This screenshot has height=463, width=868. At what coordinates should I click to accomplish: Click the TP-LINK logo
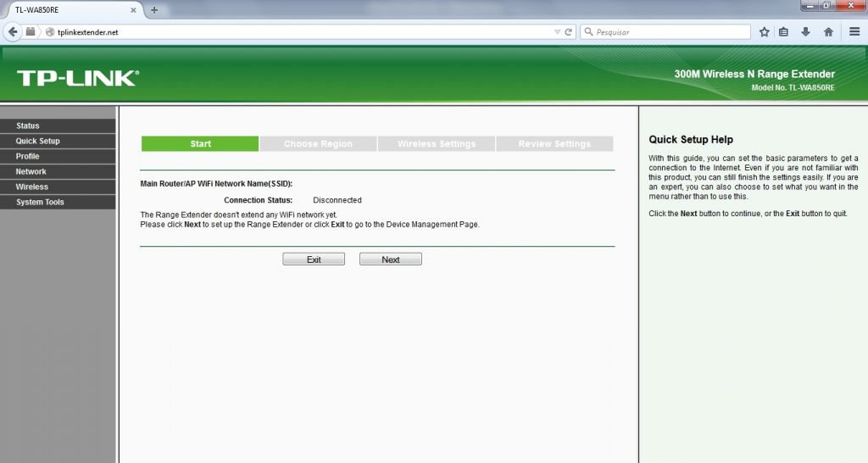click(77, 78)
